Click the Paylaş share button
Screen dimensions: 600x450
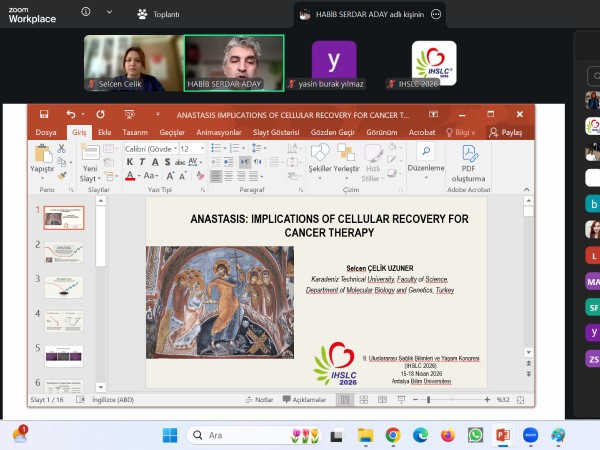click(505, 132)
